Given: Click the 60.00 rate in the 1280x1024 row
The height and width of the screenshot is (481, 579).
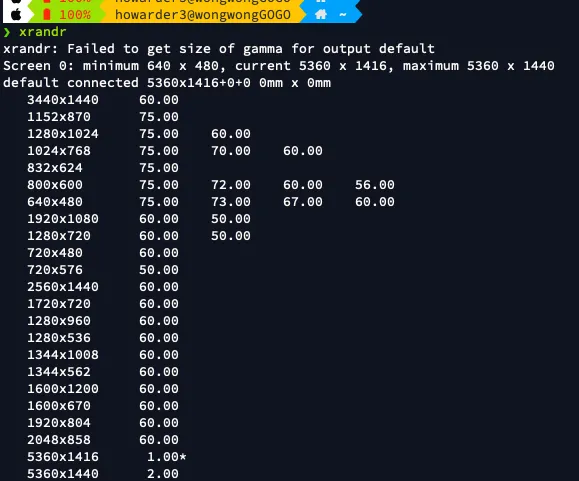Looking at the screenshot, I should click(231, 134).
